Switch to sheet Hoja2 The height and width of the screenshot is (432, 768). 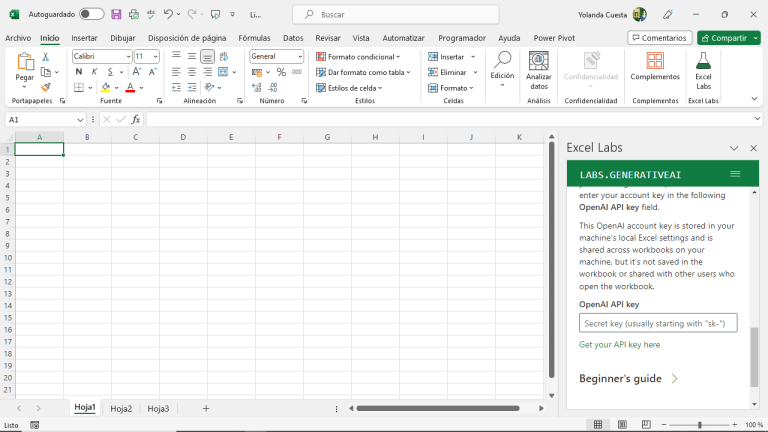121,408
